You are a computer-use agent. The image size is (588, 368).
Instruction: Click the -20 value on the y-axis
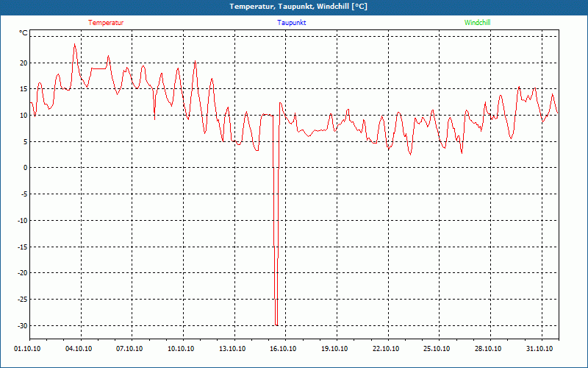point(23,273)
